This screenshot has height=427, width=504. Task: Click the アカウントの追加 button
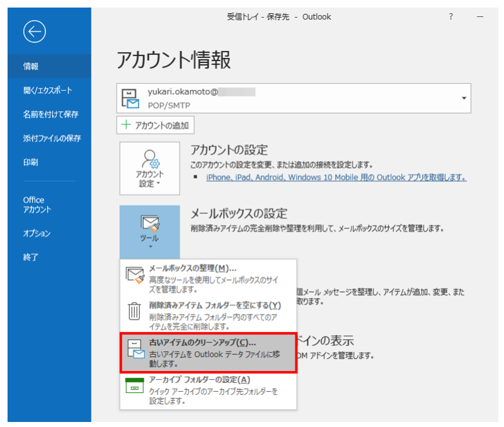[155, 125]
